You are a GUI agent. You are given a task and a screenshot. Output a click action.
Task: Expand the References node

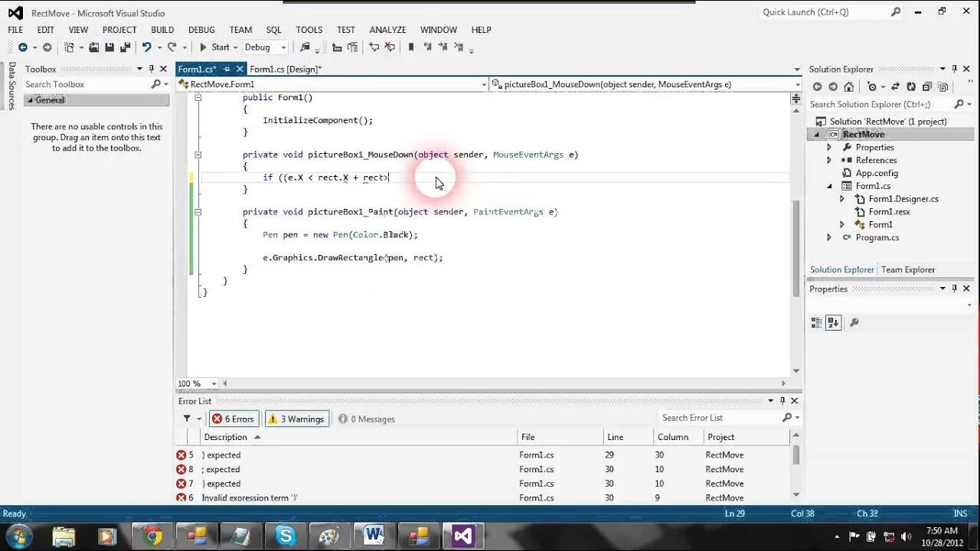(x=829, y=160)
